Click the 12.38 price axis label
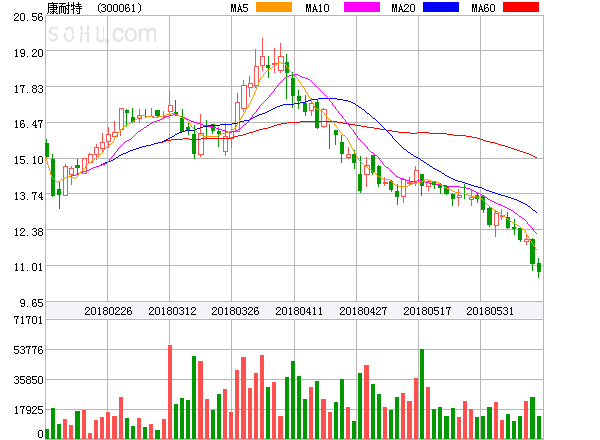600x440 pixels. click(29, 231)
